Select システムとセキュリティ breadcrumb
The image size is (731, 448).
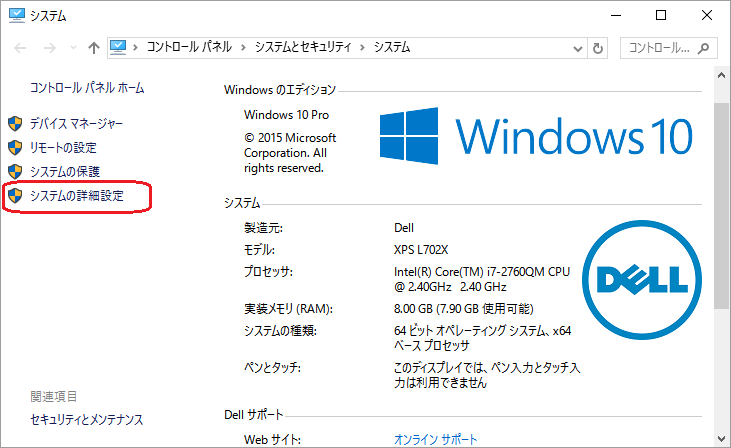[x=303, y=47]
